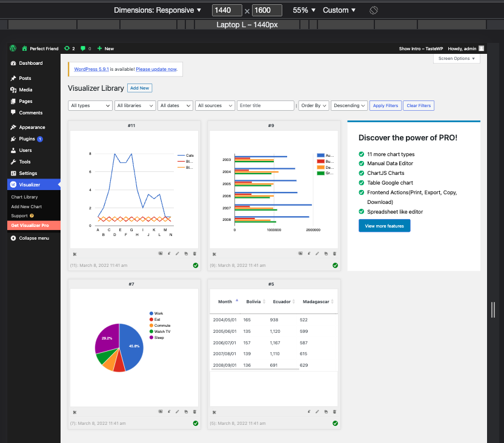Select the Add New Chart submenu item
The height and width of the screenshot is (443, 504).
27,207
